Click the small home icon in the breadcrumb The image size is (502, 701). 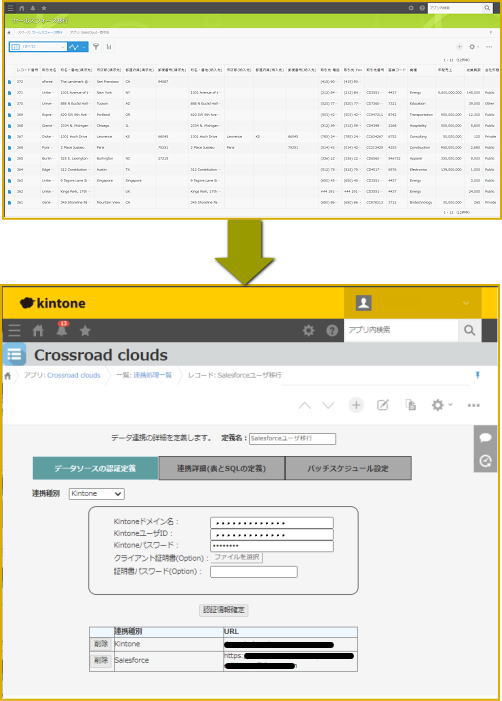[8, 376]
